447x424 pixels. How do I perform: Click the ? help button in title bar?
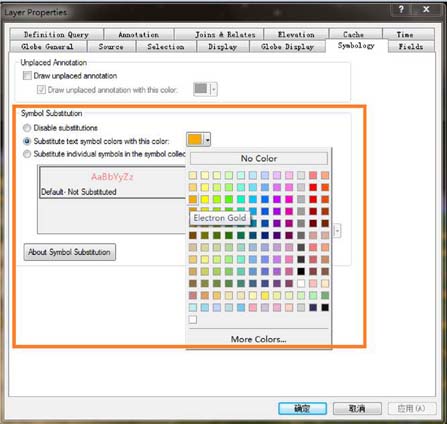tap(401, 9)
